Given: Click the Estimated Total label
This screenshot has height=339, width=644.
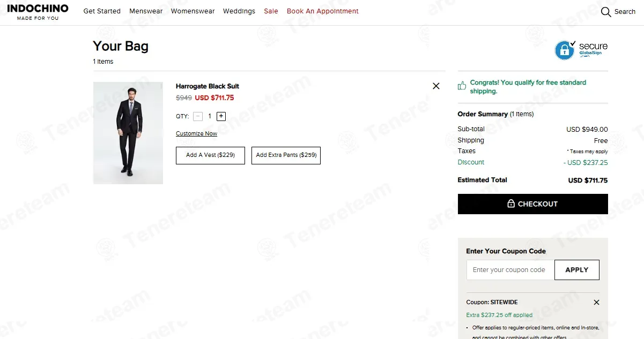Looking at the screenshot, I should (482, 180).
